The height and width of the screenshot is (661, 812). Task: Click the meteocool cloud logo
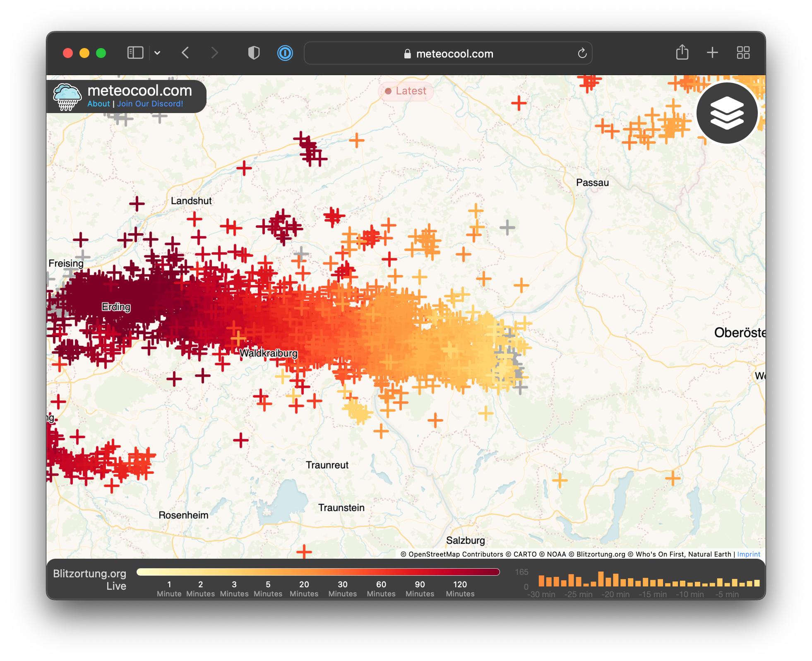pos(67,96)
